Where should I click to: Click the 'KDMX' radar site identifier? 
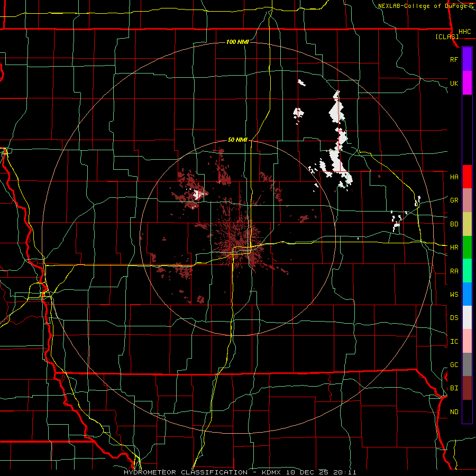coord(271,472)
